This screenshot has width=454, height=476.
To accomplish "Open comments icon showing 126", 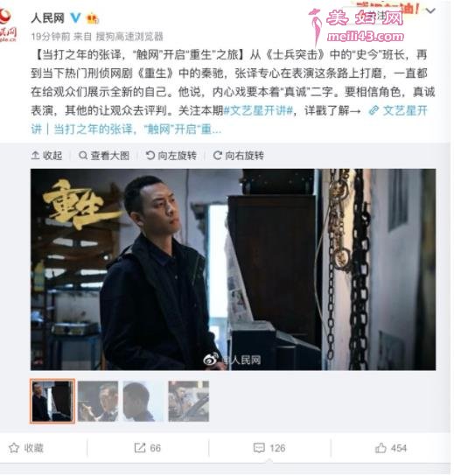I will click(x=269, y=448).
